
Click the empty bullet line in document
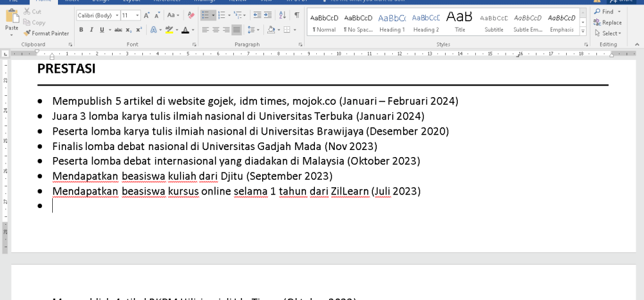click(193, 206)
